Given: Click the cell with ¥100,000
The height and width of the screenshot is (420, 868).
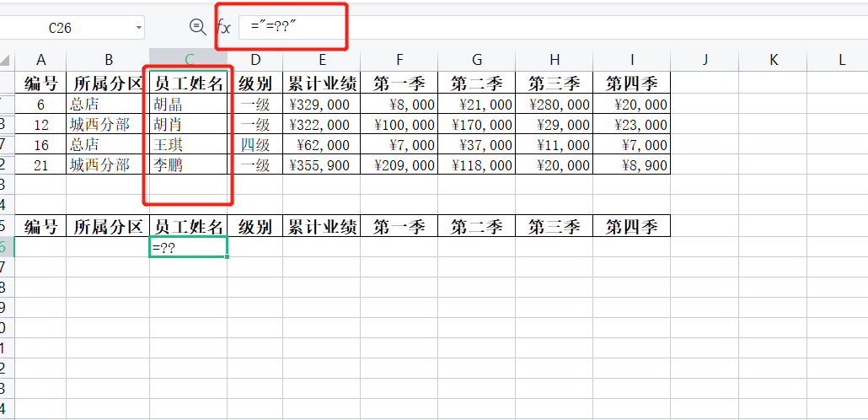Looking at the screenshot, I should pyautogui.click(x=399, y=125).
